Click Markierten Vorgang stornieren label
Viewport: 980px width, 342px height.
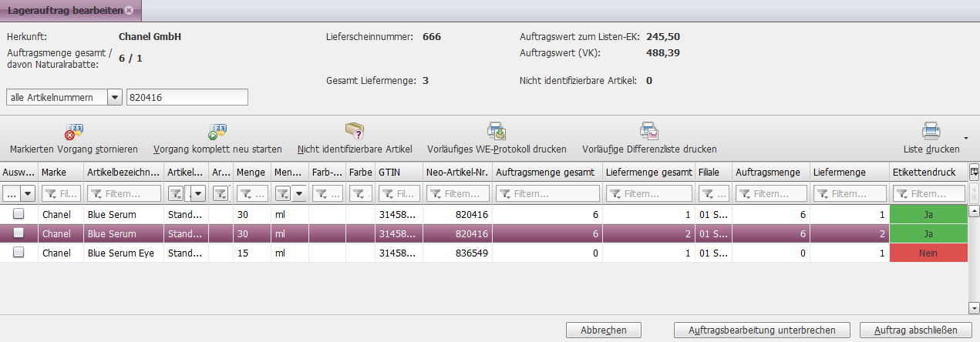74,149
